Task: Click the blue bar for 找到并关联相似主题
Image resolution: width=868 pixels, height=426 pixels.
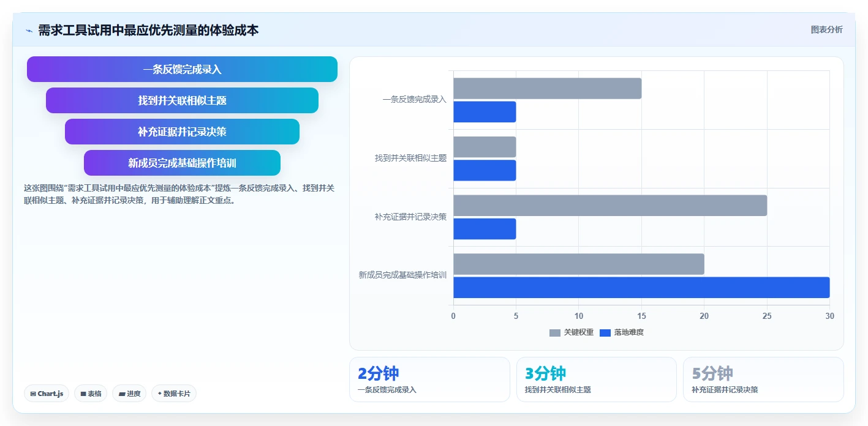Action: coord(485,170)
